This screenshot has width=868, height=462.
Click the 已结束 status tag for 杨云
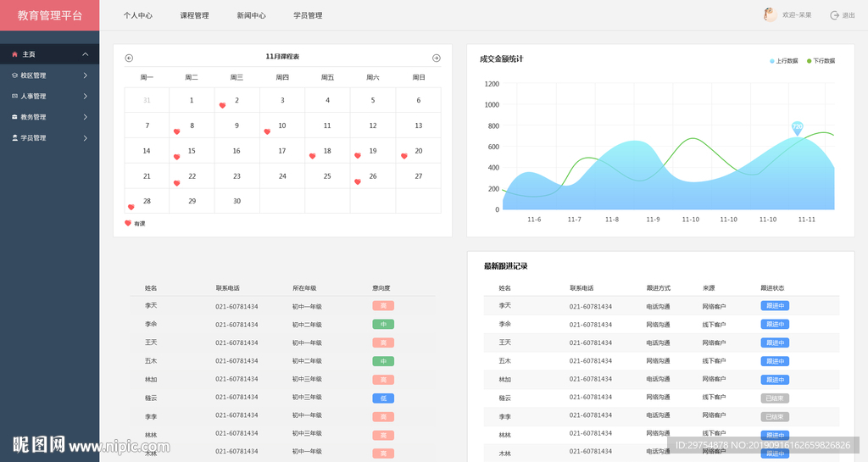click(x=775, y=398)
